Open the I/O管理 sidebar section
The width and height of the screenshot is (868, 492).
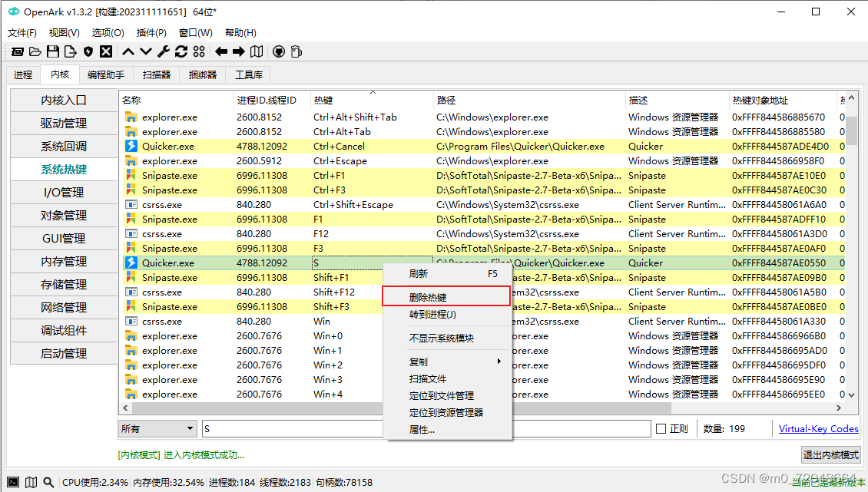(x=64, y=192)
